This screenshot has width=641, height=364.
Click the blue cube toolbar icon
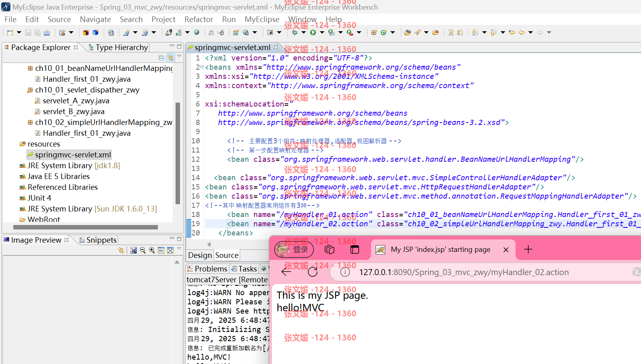coord(95,32)
